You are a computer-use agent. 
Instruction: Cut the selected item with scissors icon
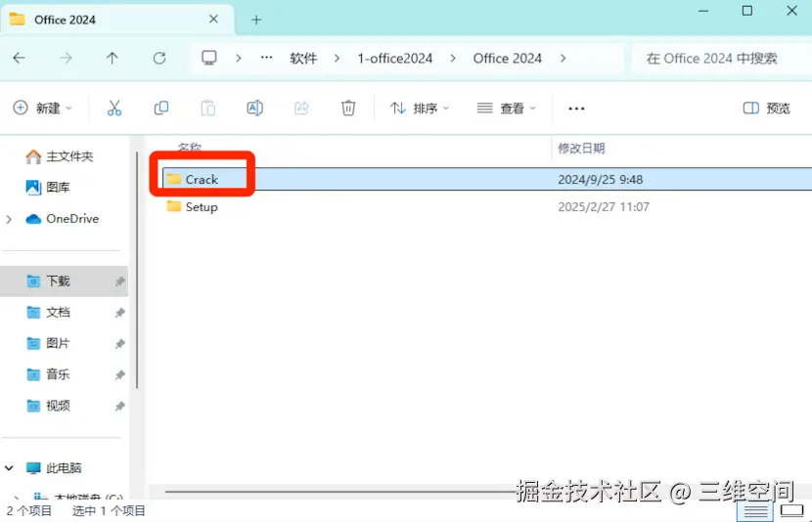click(113, 109)
